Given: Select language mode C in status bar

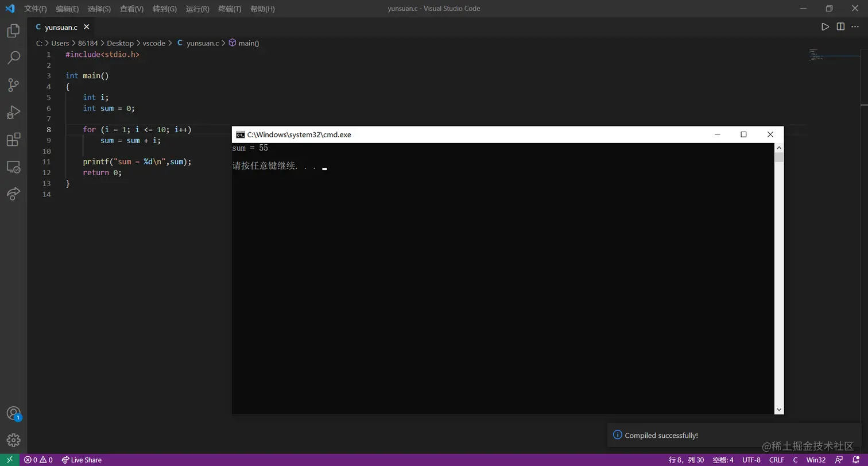Looking at the screenshot, I should click(x=795, y=460).
